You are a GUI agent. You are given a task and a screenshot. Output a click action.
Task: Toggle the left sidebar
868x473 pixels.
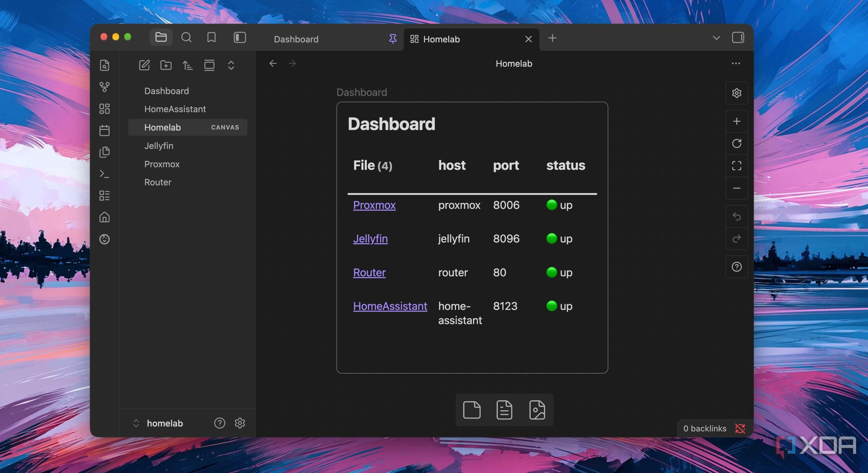click(x=240, y=38)
